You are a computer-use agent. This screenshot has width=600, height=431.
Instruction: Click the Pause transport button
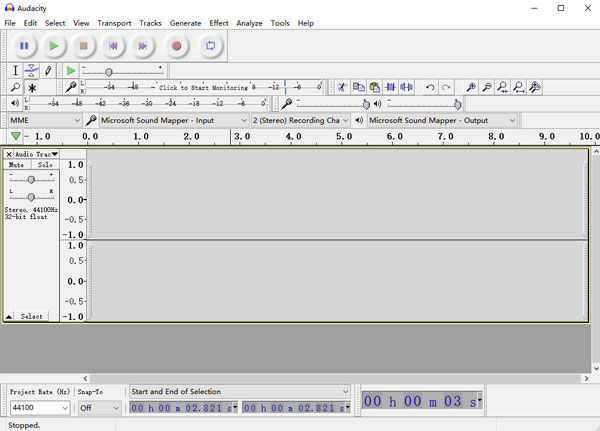[24, 46]
